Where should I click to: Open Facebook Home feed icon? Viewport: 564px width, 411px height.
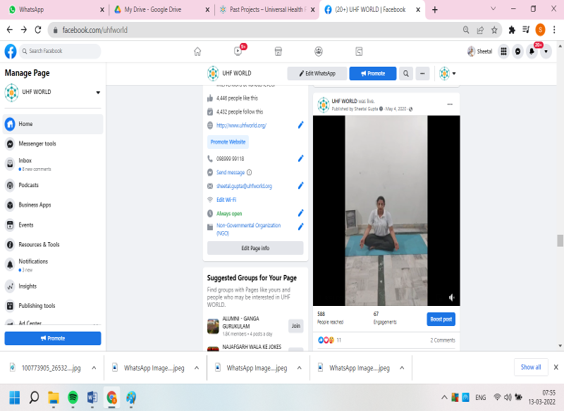[x=197, y=52]
